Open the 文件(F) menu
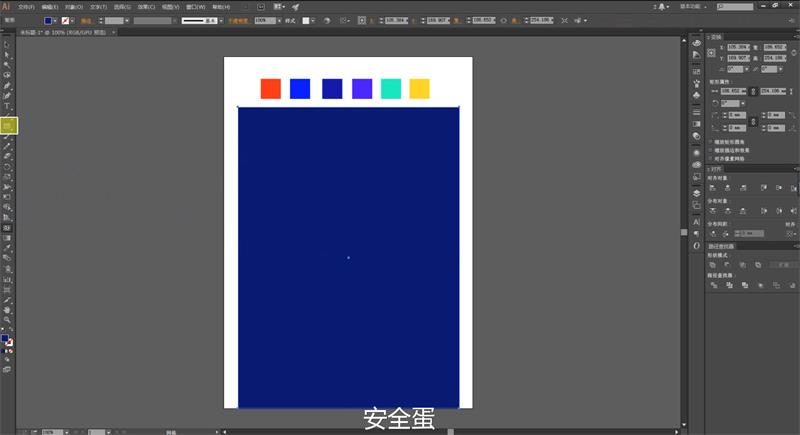 click(x=27, y=7)
